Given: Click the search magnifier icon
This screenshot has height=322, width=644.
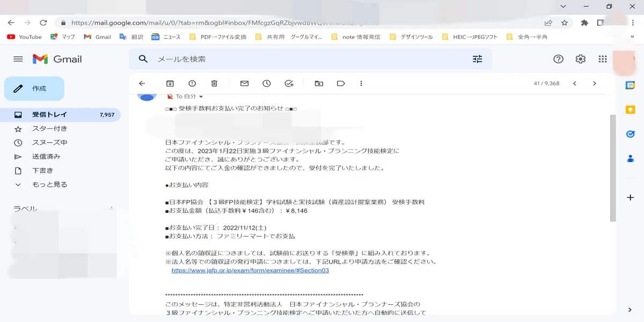Looking at the screenshot, I should point(143,59).
